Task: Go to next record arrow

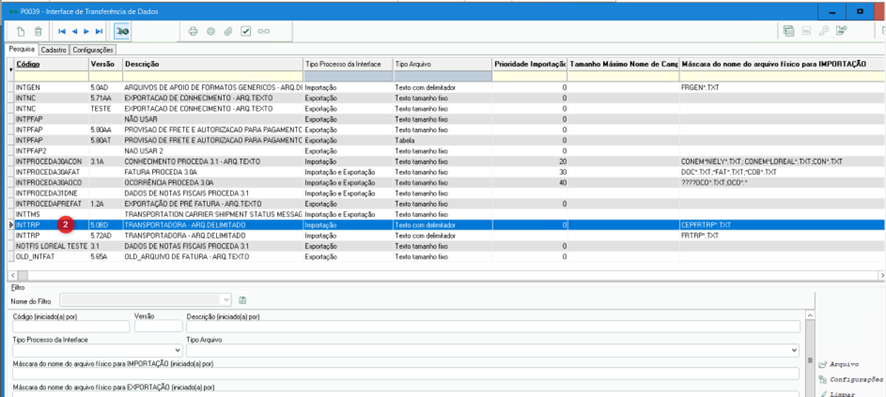Action: pos(86,32)
